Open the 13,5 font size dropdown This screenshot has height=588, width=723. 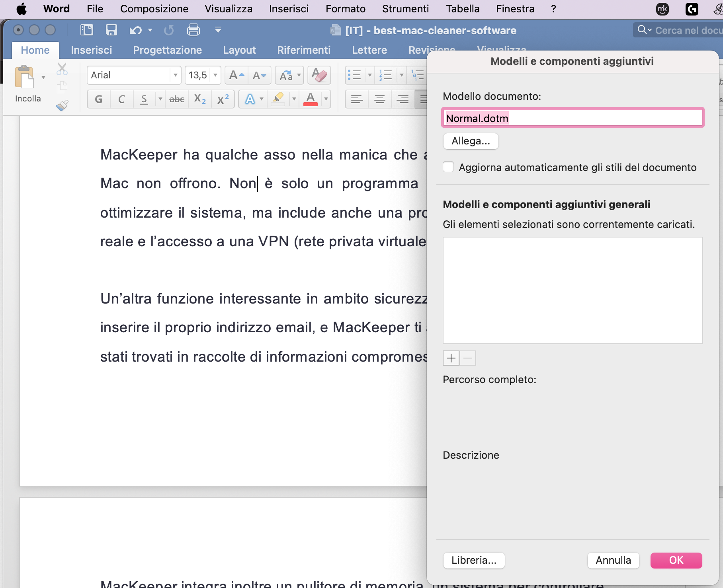point(215,75)
